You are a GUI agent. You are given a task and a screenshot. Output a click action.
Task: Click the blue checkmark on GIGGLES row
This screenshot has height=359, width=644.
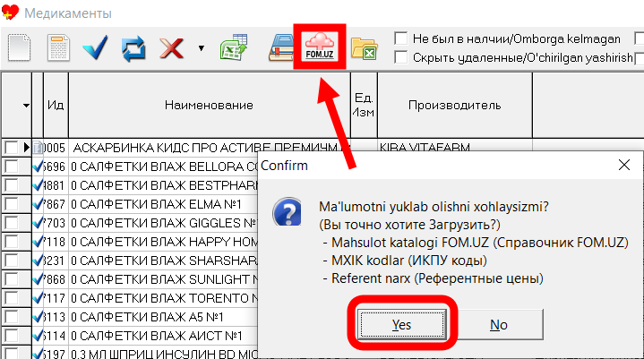pos(38,223)
